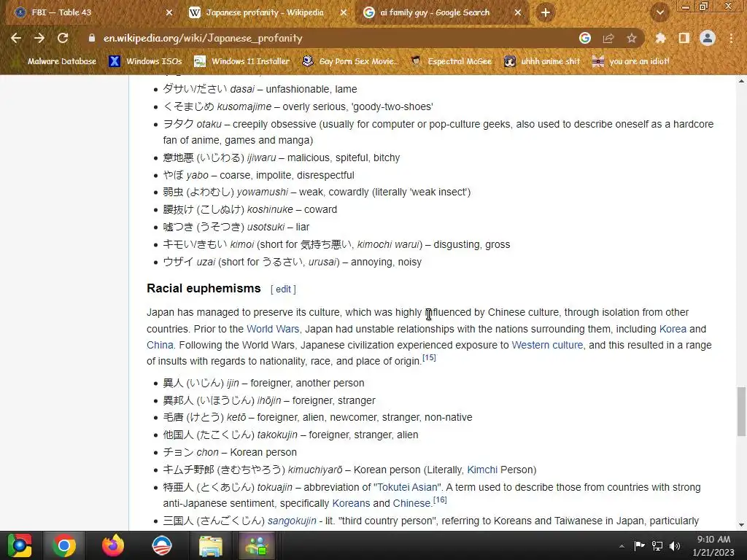Open the Espectral McGee bookmark
The image size is (747, 560).
451,61
